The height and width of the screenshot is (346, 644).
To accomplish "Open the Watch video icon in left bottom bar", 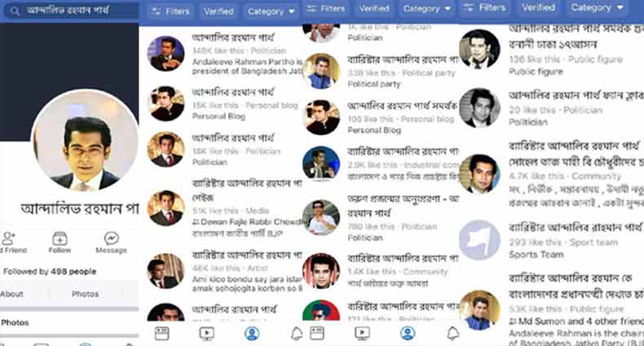I will click(206, 333).
